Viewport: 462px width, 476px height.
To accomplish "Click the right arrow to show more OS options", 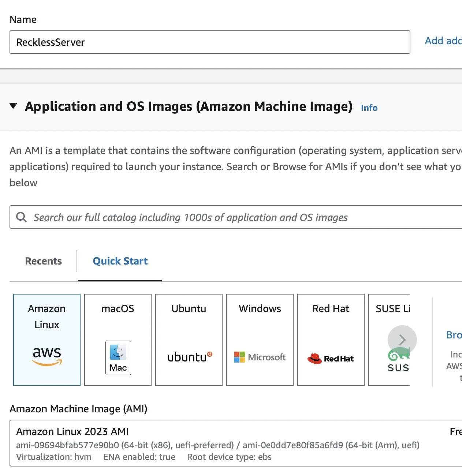I will 402,340.
